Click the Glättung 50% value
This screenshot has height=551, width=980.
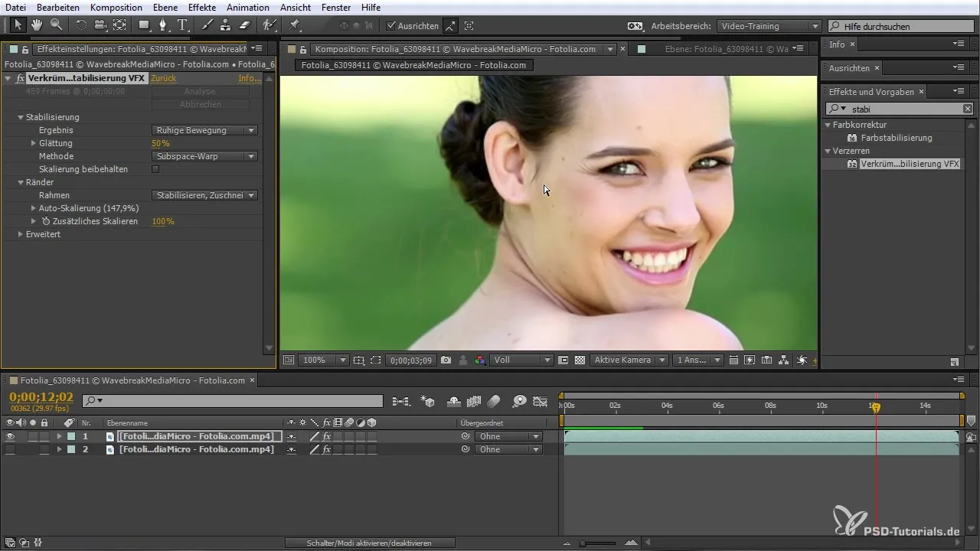click(x=161, y=143)
